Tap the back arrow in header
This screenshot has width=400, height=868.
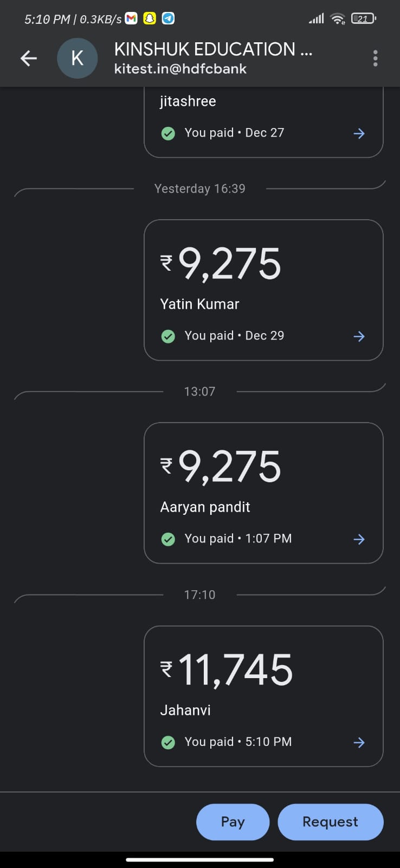[29, 58]
